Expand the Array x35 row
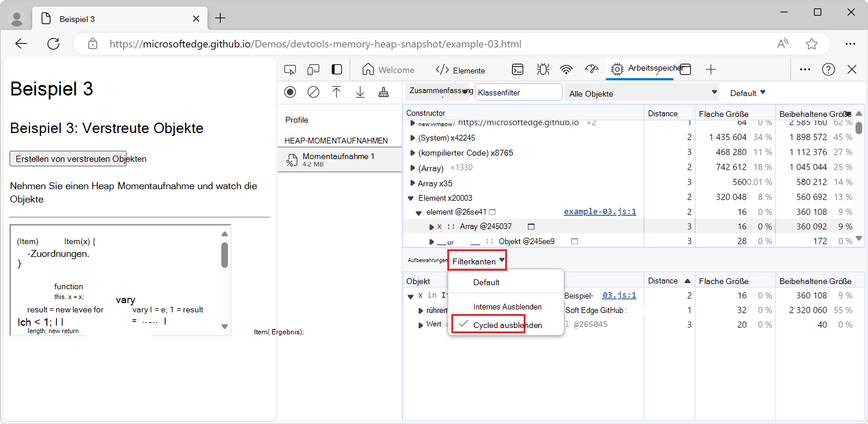868x424 pixels. click(x=413, y=183)
